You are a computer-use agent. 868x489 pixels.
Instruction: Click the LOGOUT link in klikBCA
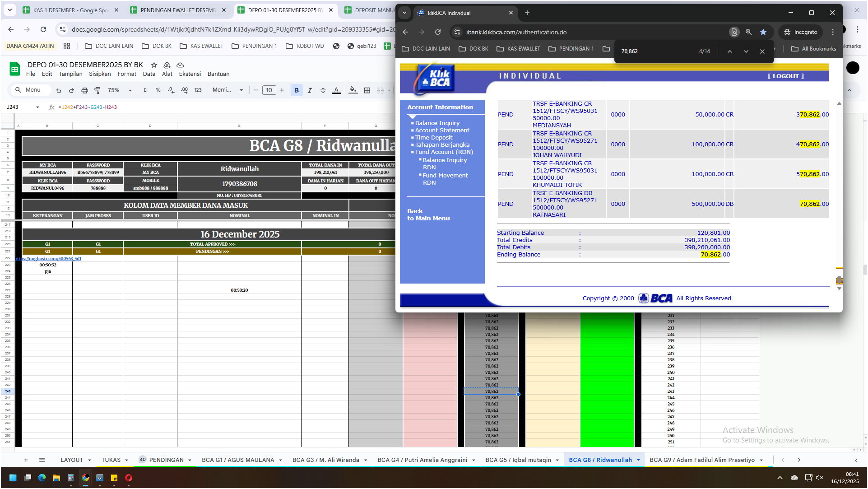[x=785, y=76]
